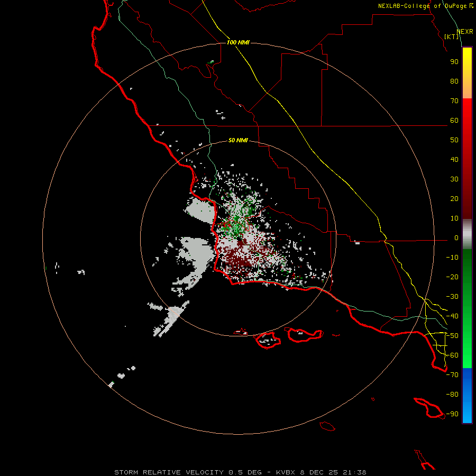Click the -80 knot scale label
476x476 pixels.
[x=452, y=395]
